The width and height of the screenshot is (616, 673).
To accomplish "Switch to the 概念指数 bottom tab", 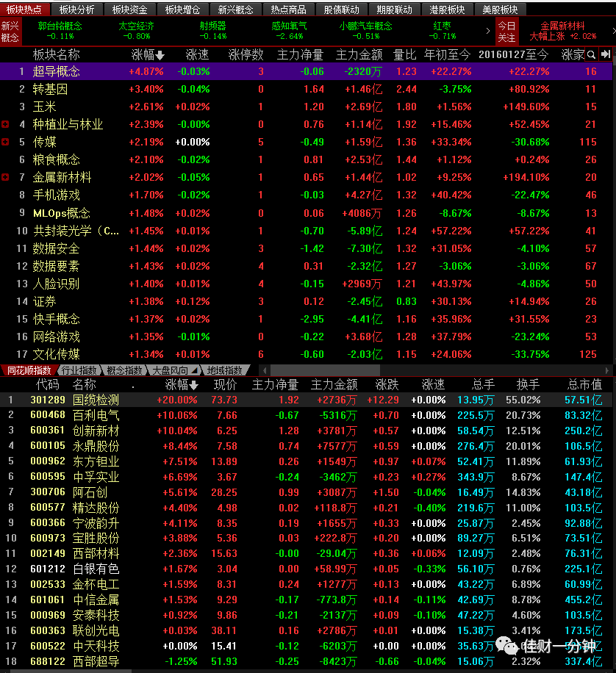I will click(x=124, y=370).
